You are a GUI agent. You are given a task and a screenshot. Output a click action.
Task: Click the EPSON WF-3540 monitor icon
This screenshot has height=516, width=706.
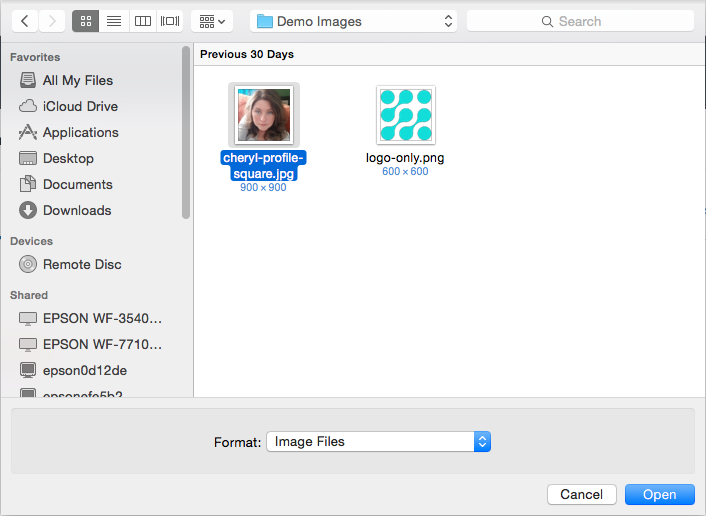click(x=28, y=319)
